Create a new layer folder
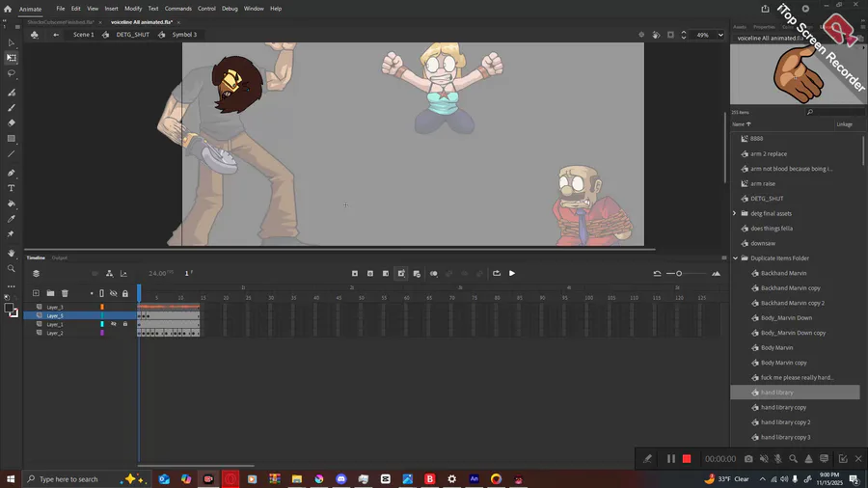The height and width of the screenshot is (488, 868). coord(50,293)
